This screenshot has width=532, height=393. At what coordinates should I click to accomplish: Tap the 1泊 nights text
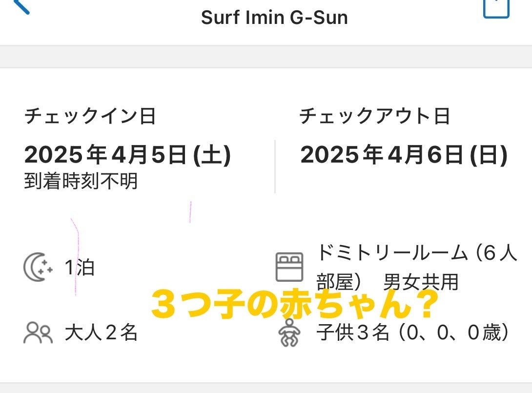(x=80, y=268)
